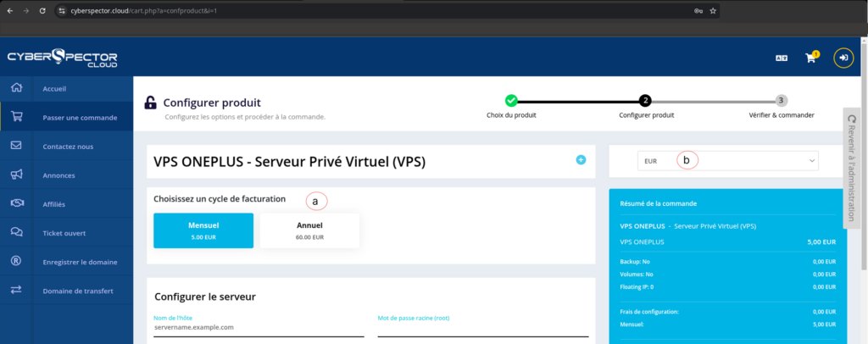Open the language selector icon
This screenshot has width=868, height=344.
(781, 58)
